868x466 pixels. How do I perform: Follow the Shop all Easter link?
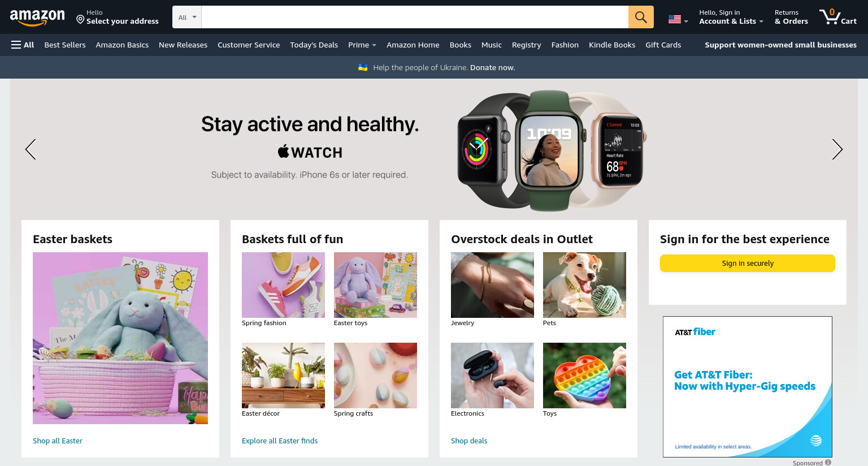[58, 441]
